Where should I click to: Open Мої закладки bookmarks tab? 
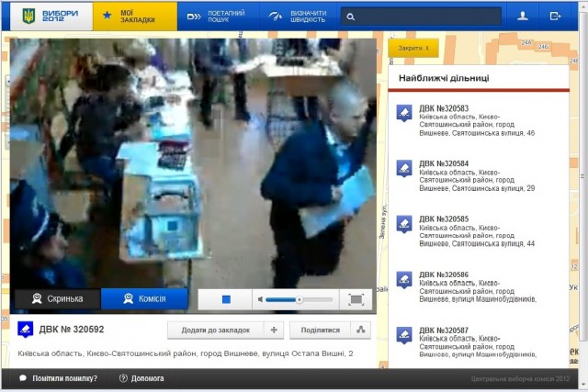coord(135,17)
